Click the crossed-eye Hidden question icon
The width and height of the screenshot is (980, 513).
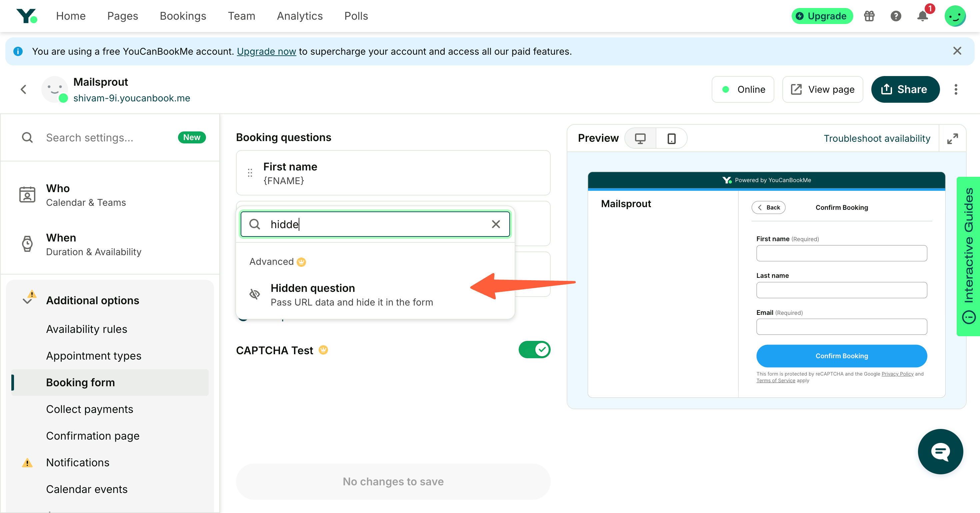click(x=254, y=294)
